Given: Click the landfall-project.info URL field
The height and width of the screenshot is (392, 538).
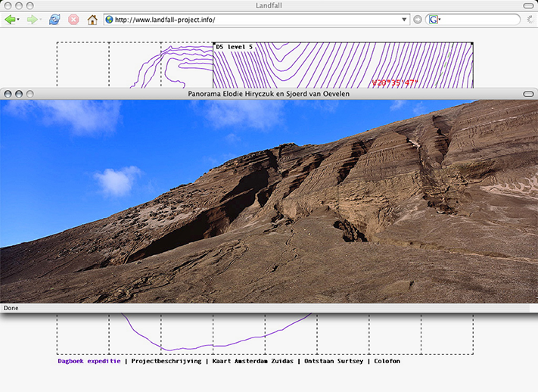Looking at the screenshot, I should (250, 20).
